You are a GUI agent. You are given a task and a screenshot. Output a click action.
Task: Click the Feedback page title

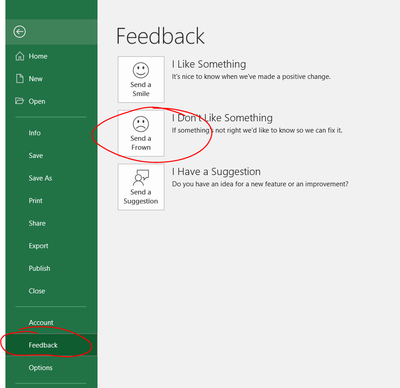pos(160,36)
